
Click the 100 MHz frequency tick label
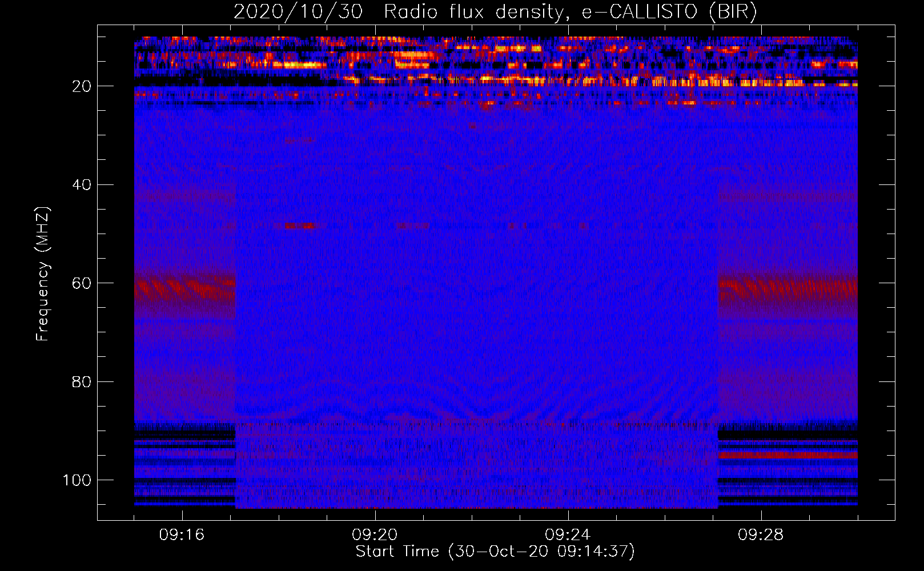point(77,480)
